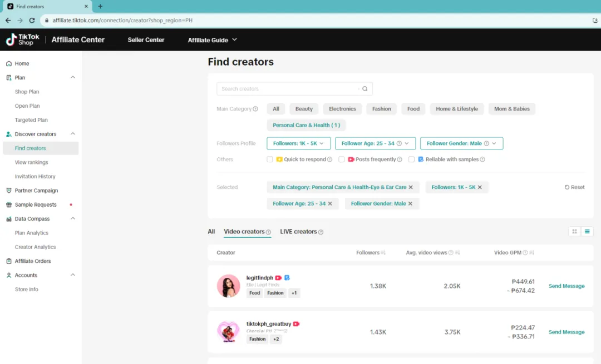This screenshot has width=601, height=364.
Task: Send Message to tiktokph_greatbuy
Action: [566, 332]
